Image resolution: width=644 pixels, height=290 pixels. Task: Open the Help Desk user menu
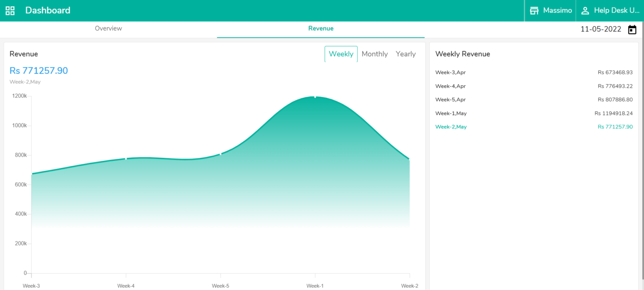pos(617,10)
